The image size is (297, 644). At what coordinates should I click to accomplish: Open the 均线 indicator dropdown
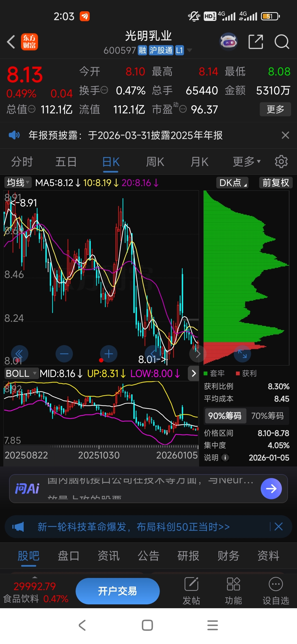click(x=18, y=182)
